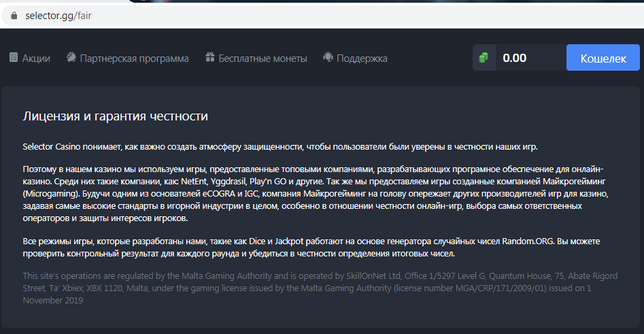Image resolution: width=644 pixels, height=334 pixels.
Task: Open the Акции menu item
Action: coord(36,59)
